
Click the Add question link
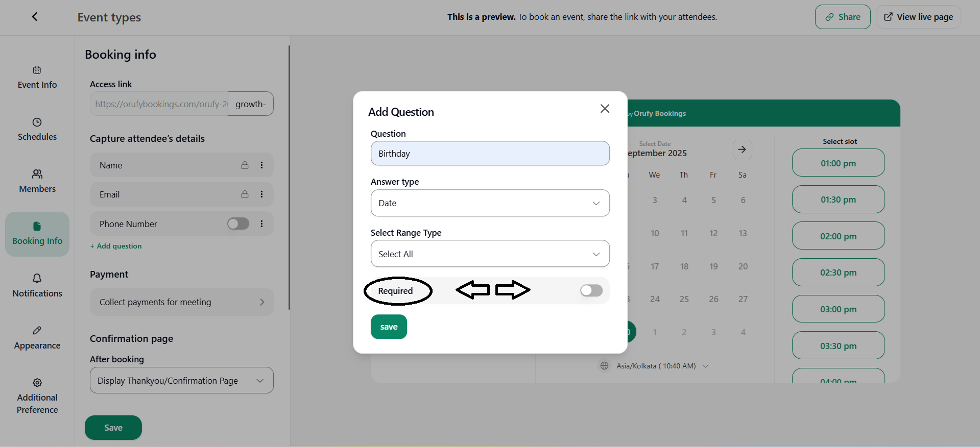(x=116, y=246)
